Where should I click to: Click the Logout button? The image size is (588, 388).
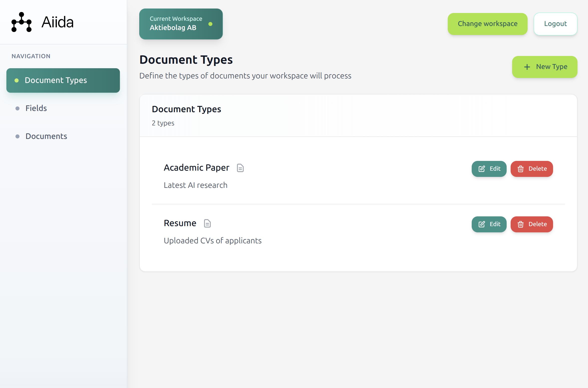555,24
